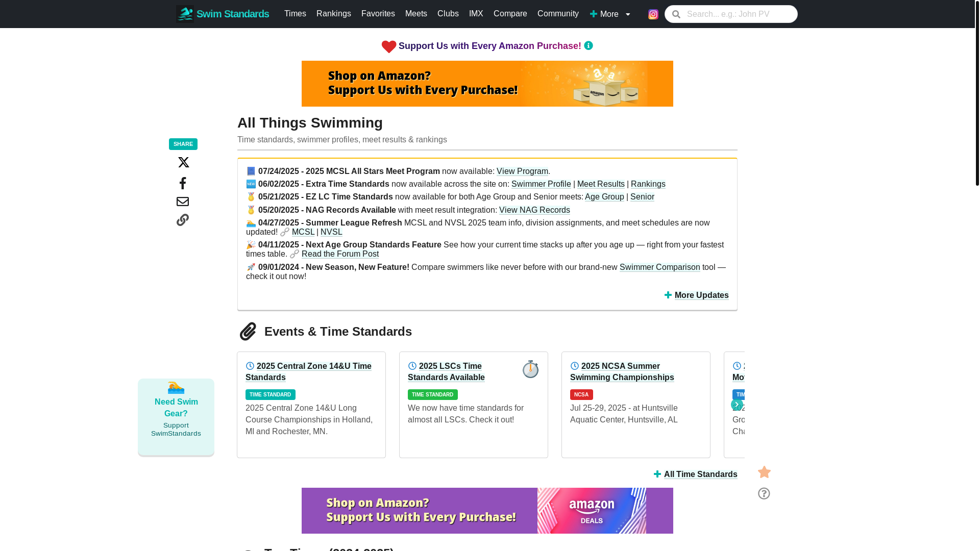Open the Community menu item
Viewport: 980px width, 551px height.
pyautogui.click(x=558, y=14)
